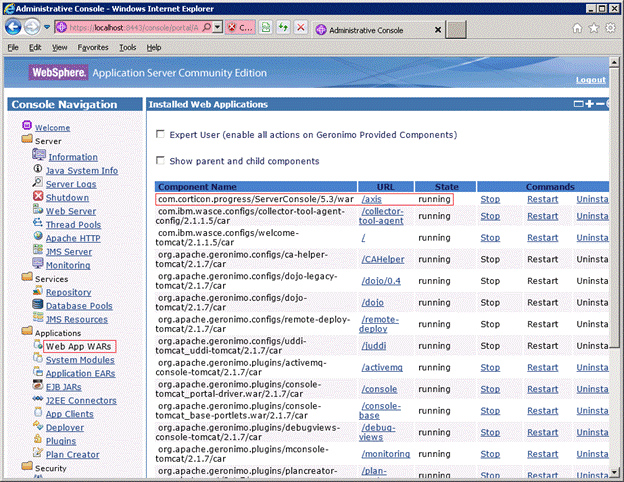Click the Welcome navigation icon
The width and height of the screenshot is (624, 482).
click(27, 125)
